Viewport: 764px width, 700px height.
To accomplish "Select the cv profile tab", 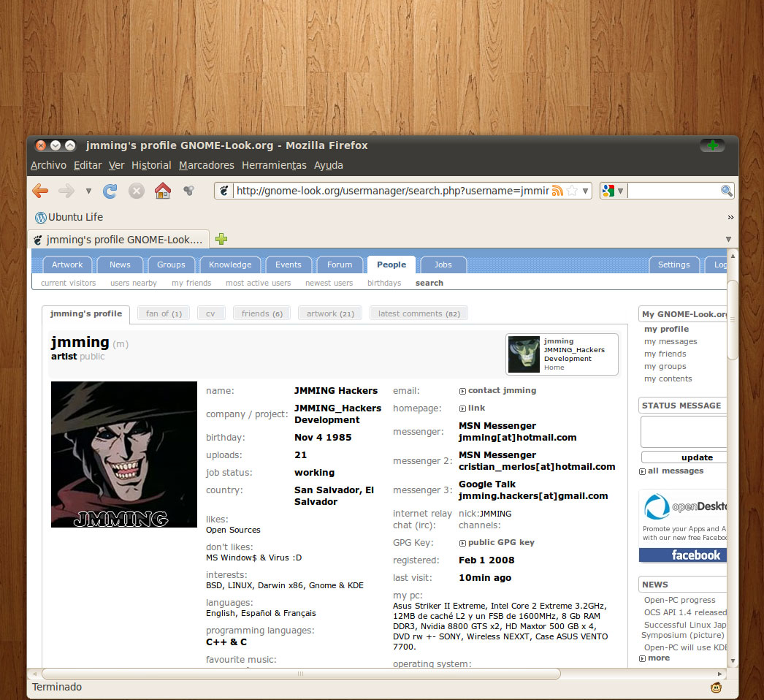I will tap(210, 313).
